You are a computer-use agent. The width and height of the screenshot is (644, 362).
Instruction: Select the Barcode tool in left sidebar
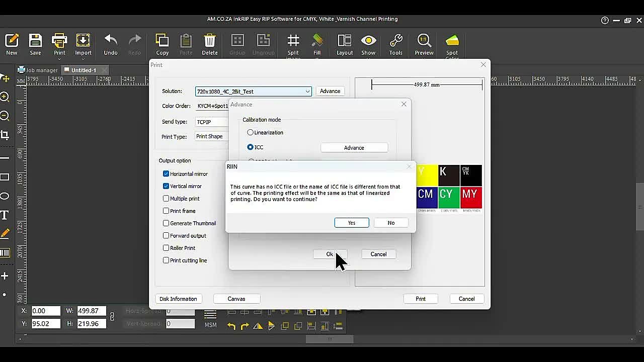(x=5, y=253)
